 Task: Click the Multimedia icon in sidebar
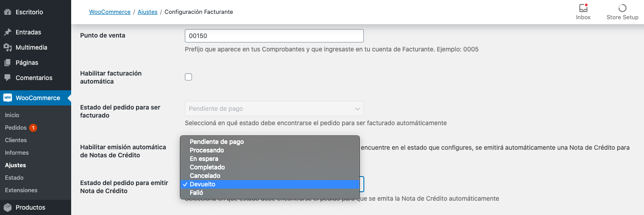(x=8, y=47)
